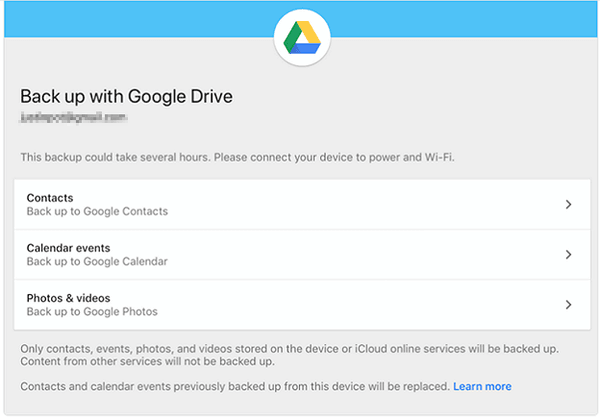Click the 'Back up to Google Calendar' subtitle
Screen dimensions: 600x419
point(97,262)
